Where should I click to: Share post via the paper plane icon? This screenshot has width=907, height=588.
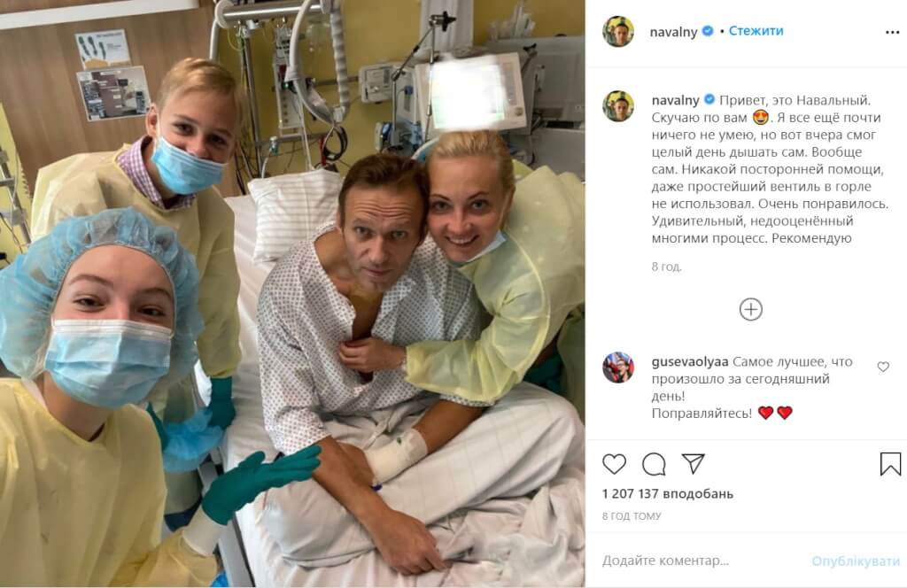point(693,463)
